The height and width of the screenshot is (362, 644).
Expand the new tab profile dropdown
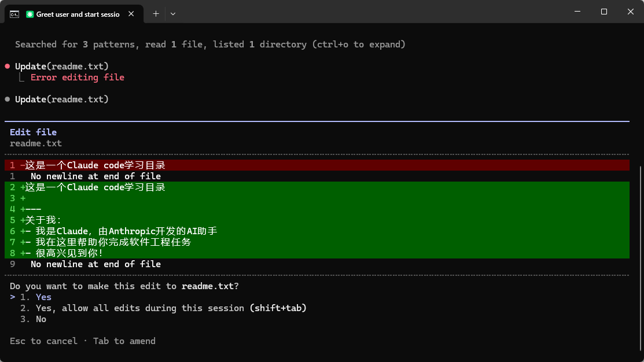tap(173, 14)
